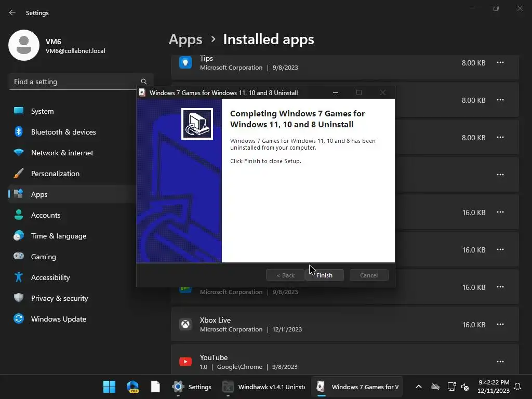
Task: Switch to Windhawk uninstaller taskbar item
Action: [263, 387]
